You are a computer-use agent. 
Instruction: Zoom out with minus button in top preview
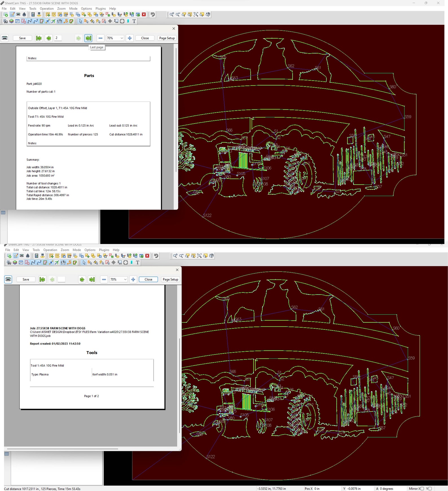[x=100, y=38]
